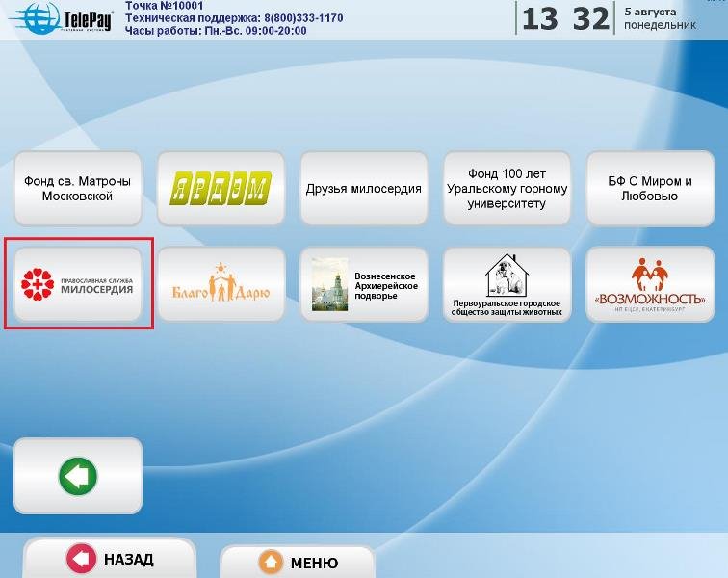
Task: Select Православная служба Милосердия logo tile
Action: [78, 284]
